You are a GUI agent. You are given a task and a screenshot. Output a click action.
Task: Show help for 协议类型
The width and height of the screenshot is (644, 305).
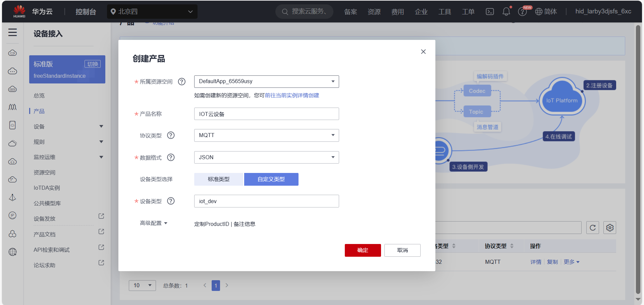171,135
